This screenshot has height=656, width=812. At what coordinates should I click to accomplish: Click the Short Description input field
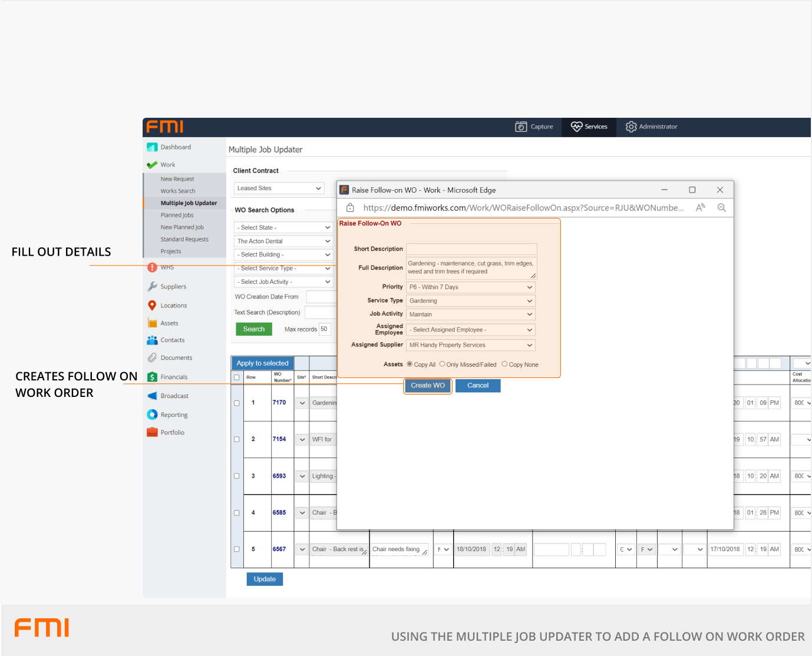point(471,249)
